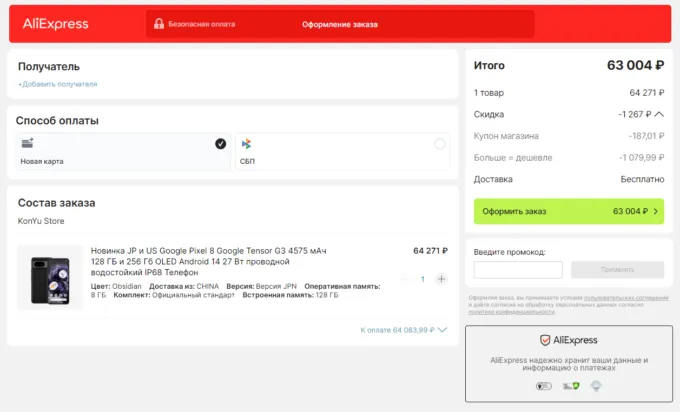Screen dimensions: 680x412
Task: Click the Оформить заказ green button
Action: [x=568, y=211]
